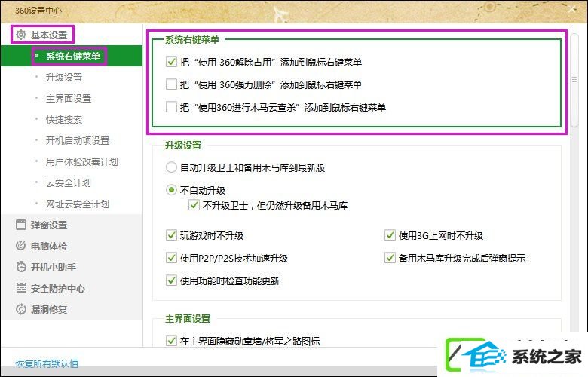
Task: Open 云安全计划 in sidebar
Action: click(x=69, y=182)
